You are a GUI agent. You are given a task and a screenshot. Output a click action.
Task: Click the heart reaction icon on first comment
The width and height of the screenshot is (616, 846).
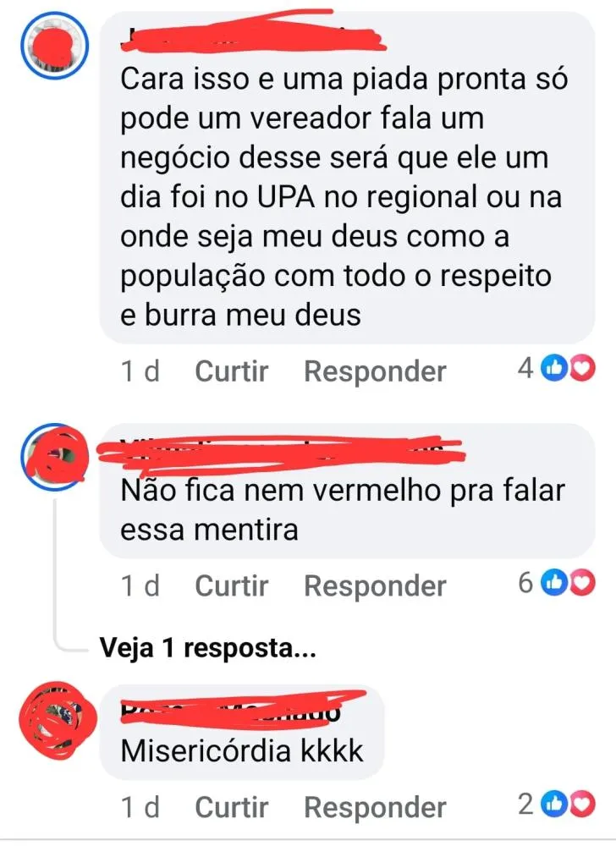click(581, 369)
